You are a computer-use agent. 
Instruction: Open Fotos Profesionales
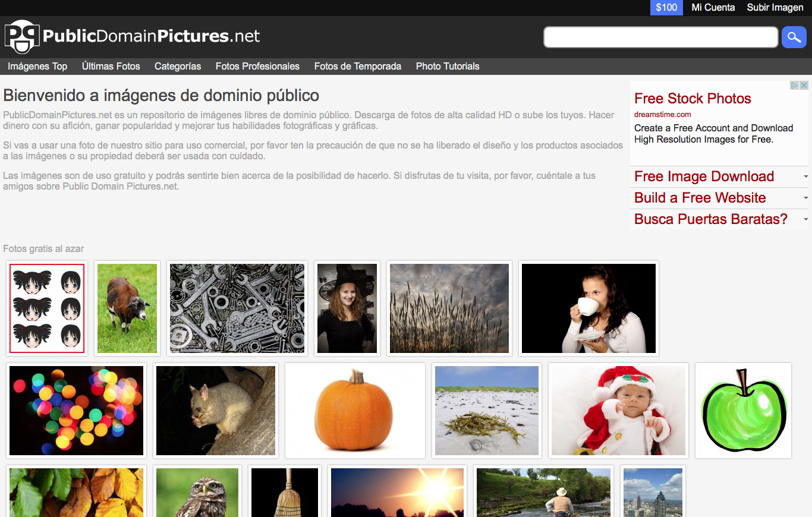point(257,66)
